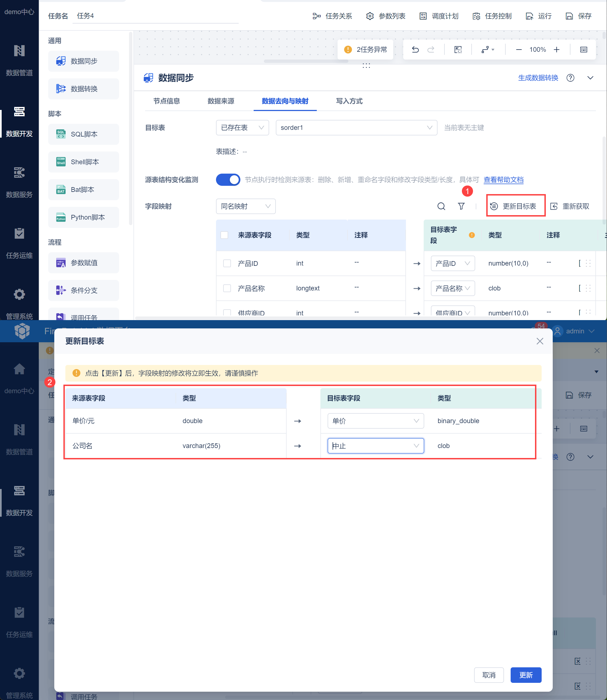Open the field mapping search icon
607x700 pixels.
441,206
